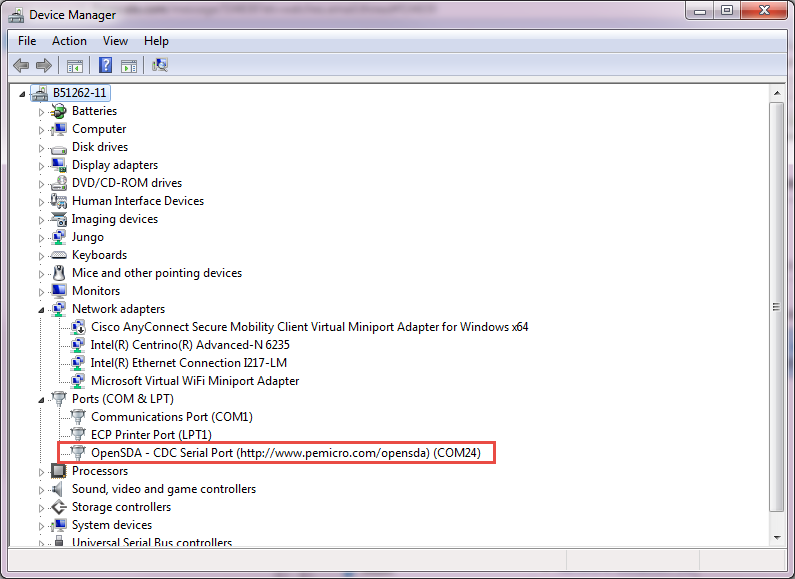Click the Processors chip icon
This screenshot has height=579, width=795.
[59, 471]
